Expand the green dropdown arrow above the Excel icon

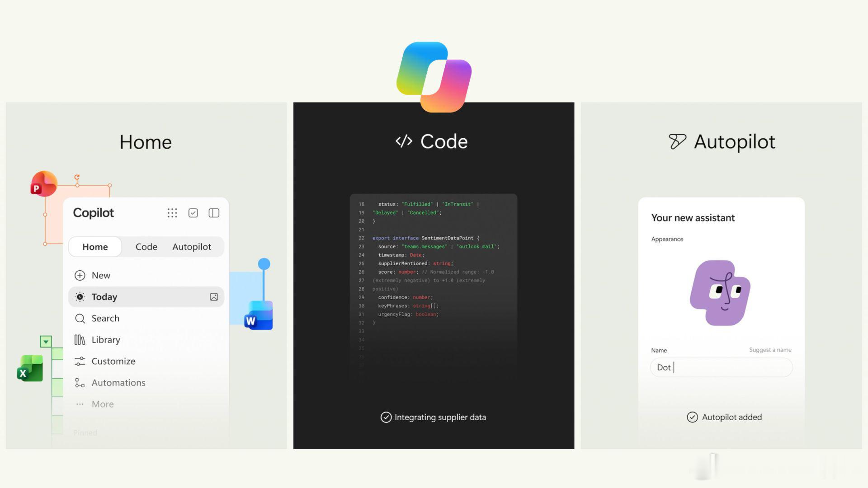point(46,342)
